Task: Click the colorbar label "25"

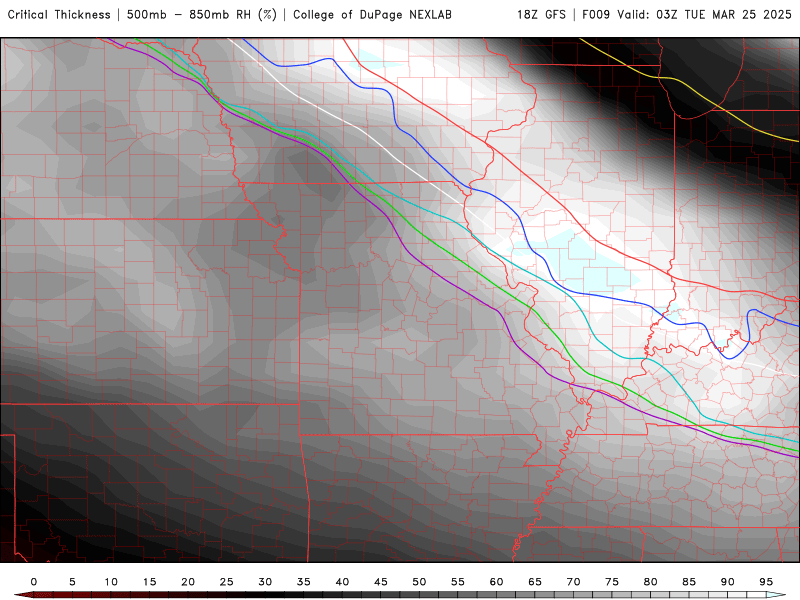Action: point(227,582)
